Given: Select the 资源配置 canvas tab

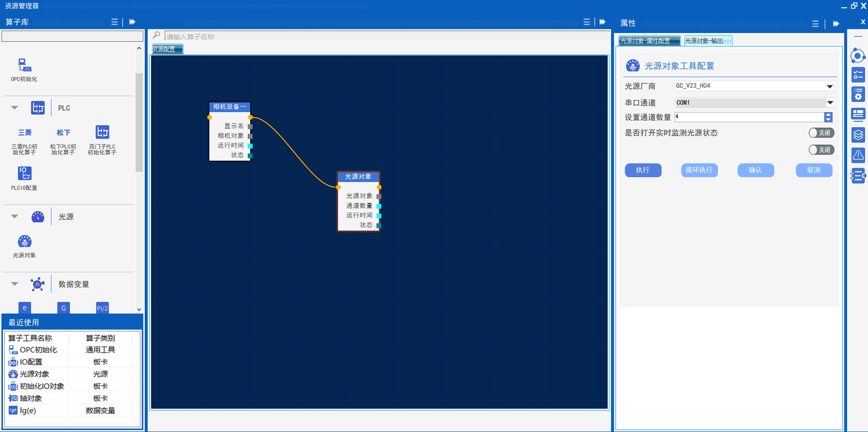Looking at the screenshot, I should (167, 49).
